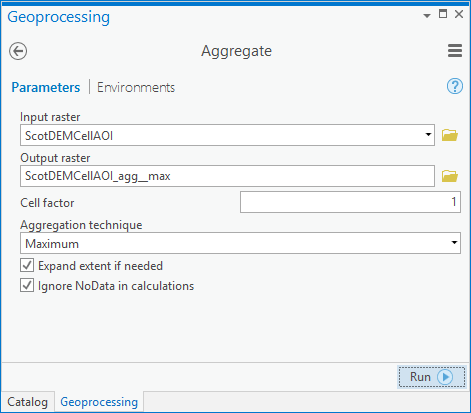This screenshot has height=413, width=471.
Task: Open the Geoprocessing pane options arrow
Action: (427, 15)
